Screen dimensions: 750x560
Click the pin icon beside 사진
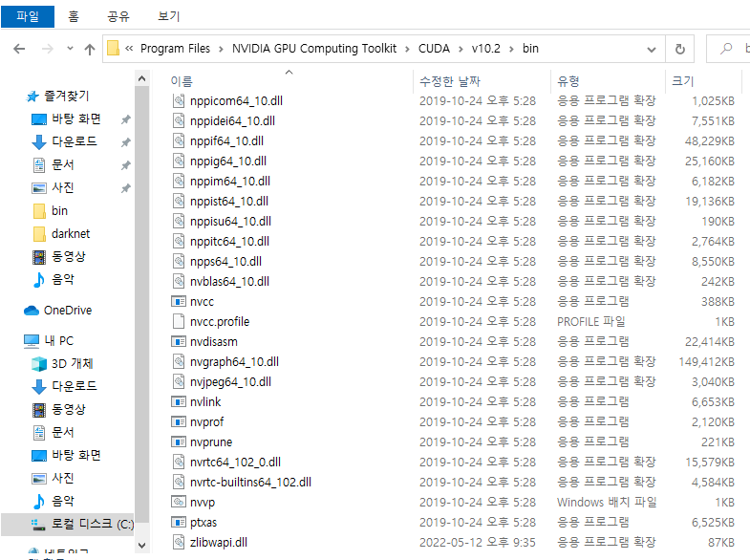click(126, 188)
